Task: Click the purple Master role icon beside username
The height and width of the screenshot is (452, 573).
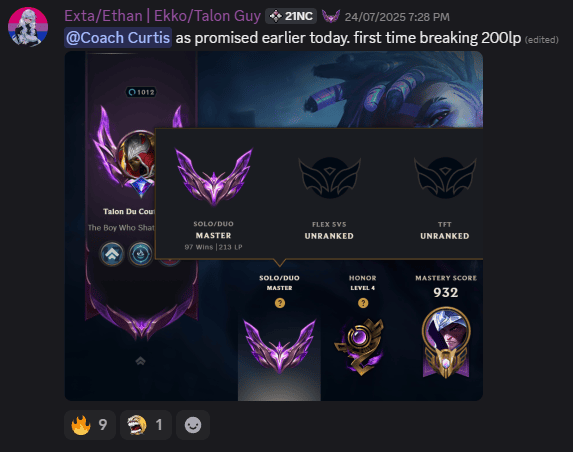Action: [331, 16]
